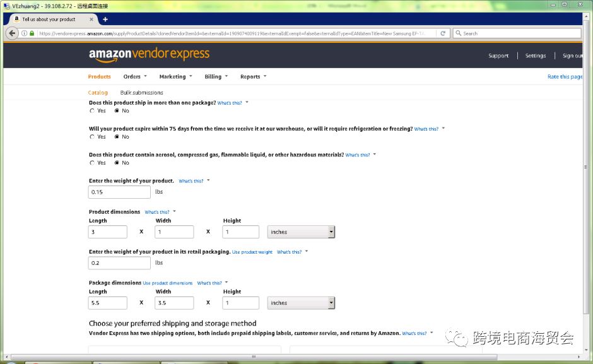Select Yes for product expiring within 75 days
The height and width of the screenshot is (364, 593).
(x=92, y=137)
